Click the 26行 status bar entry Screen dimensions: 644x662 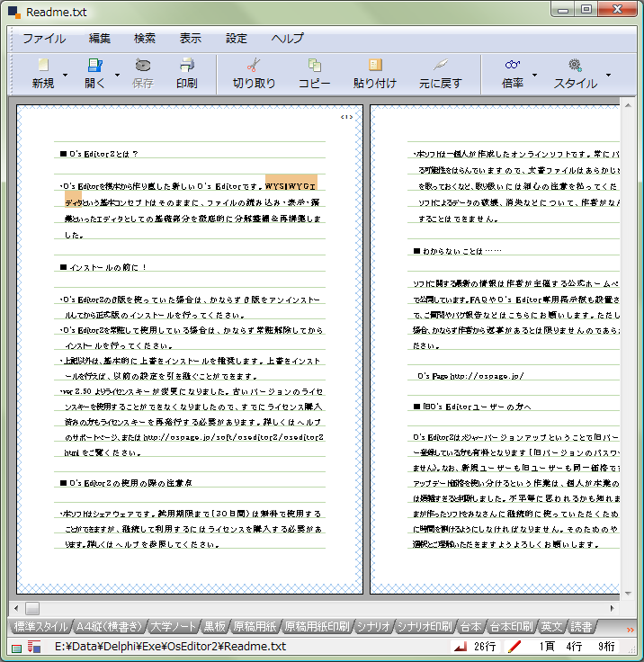(x=485, y=647)
